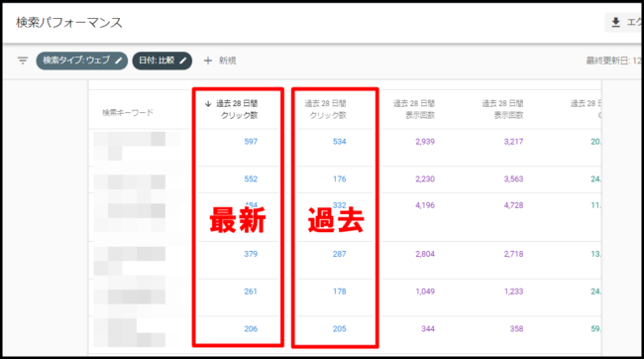The width and height of the screenshot is (644, 359).
Task: Select the click count 534
Action: click(340, 142)
